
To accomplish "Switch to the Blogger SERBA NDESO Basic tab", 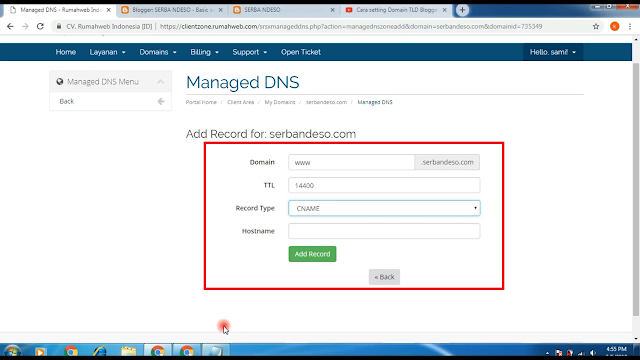I will [x=172, y=10].
